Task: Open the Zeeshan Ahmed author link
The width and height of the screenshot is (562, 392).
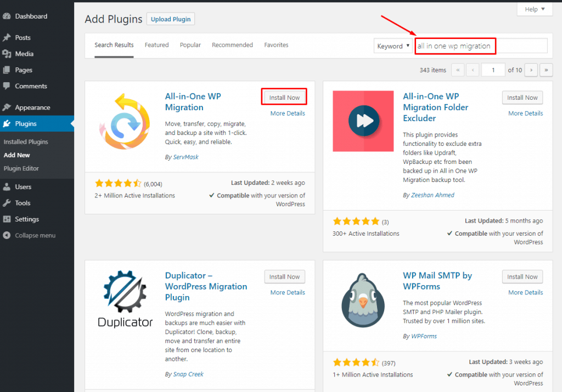Action: pos(432,195)
